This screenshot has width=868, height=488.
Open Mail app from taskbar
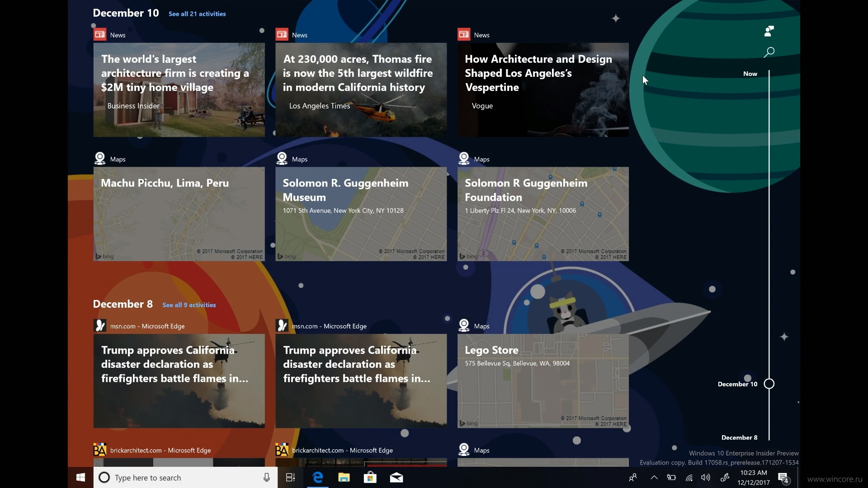pos(396,478)
